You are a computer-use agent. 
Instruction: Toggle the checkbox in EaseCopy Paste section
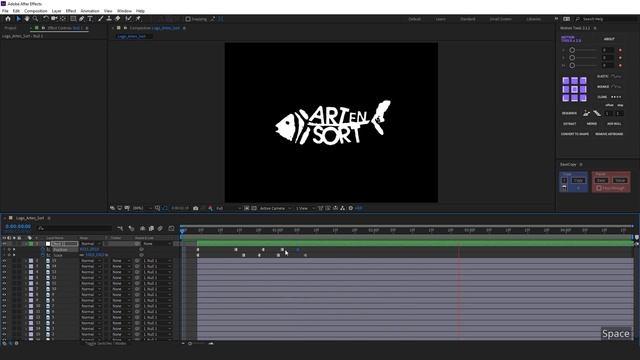click(x=599, y=188)
